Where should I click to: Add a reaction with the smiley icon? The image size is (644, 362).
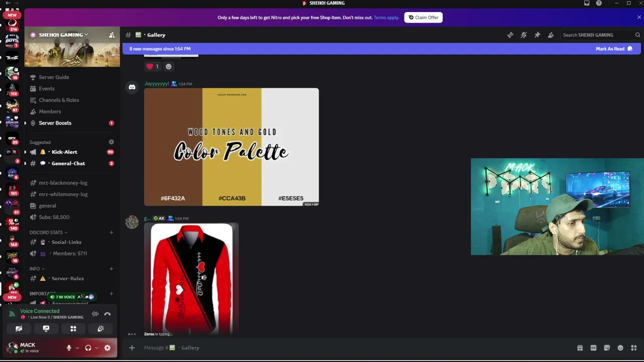click(169, 66)
